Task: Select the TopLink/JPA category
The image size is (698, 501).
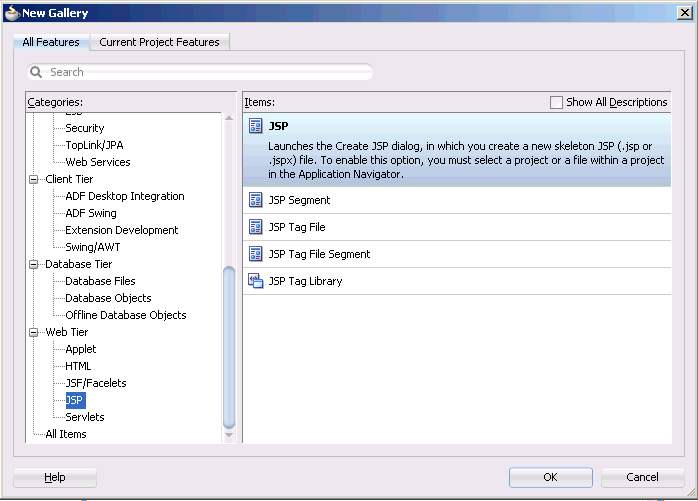Action: 94,145
